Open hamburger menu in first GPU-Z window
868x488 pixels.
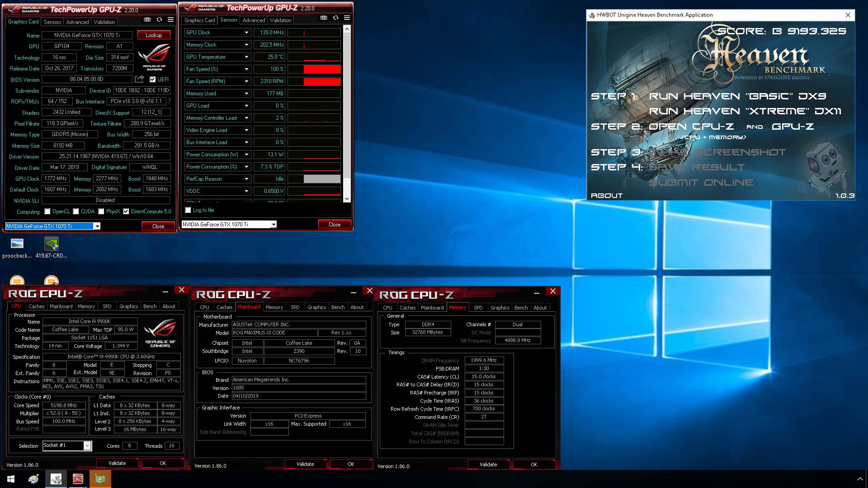170,19
